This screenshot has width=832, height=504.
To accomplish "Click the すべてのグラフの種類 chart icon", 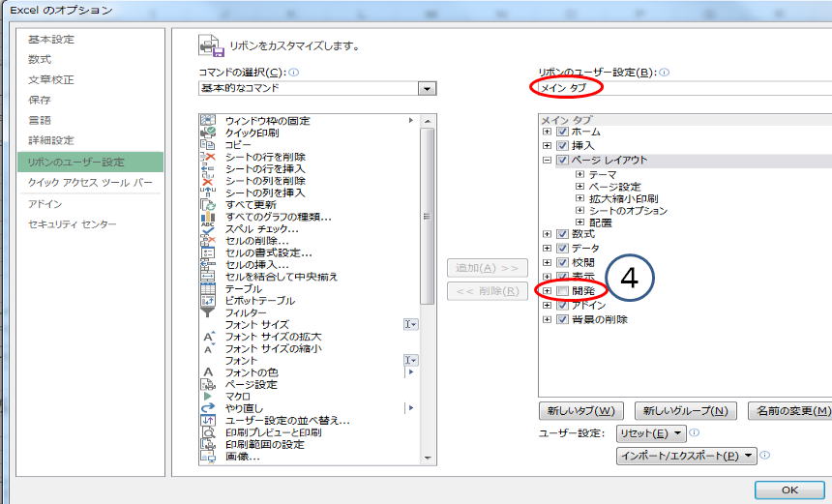I will click(207, 216).
